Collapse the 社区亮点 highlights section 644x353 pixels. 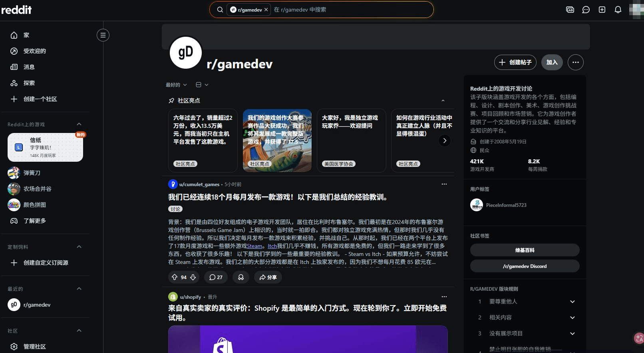coord(443,101)
